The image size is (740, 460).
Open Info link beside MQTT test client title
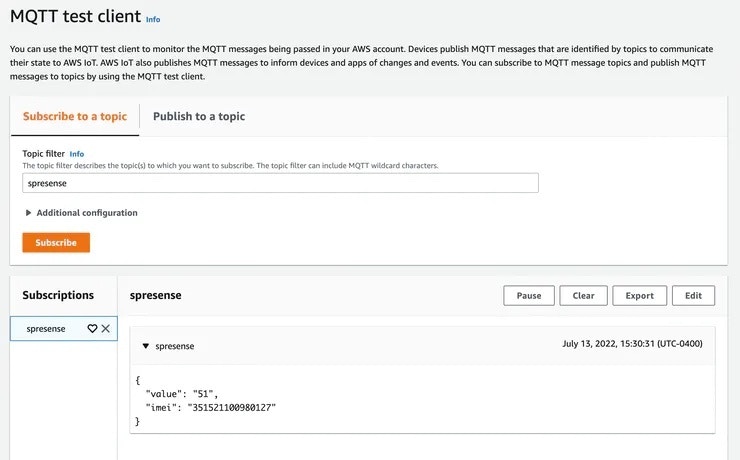[x=153, y=19]
